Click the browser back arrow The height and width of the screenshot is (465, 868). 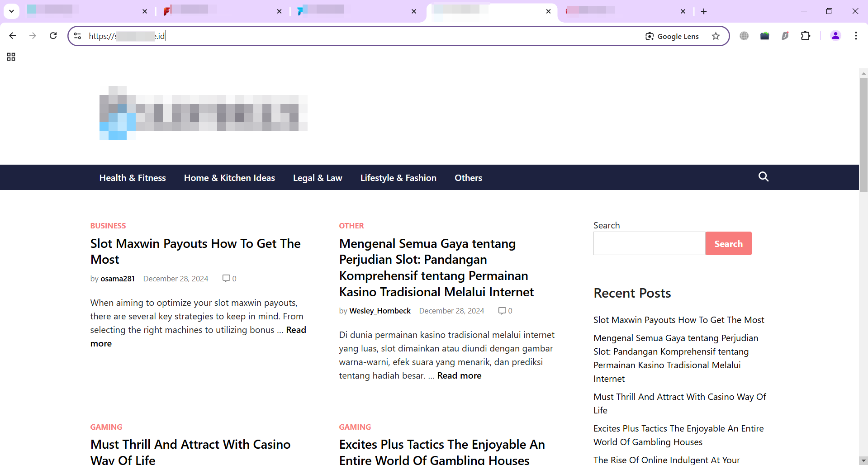pyautogui.click(x=13, y=36)
